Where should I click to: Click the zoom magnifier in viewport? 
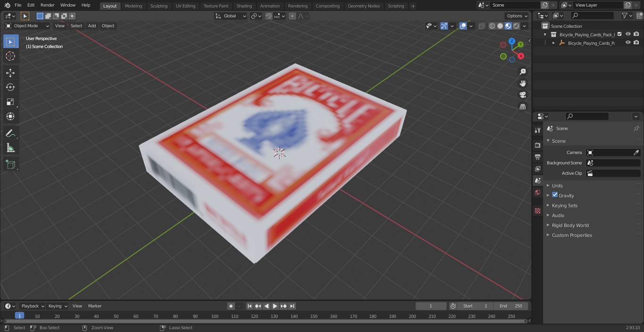(x=522, y=72)
